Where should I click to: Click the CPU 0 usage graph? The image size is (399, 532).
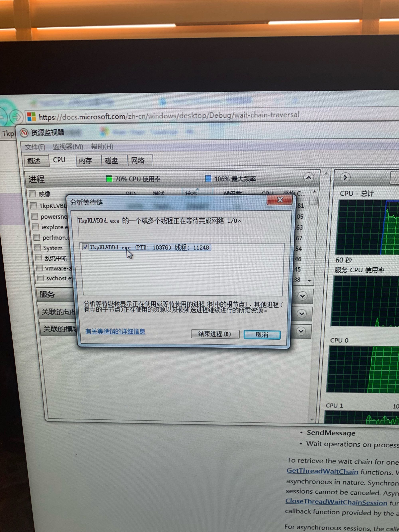click(363, 369)
